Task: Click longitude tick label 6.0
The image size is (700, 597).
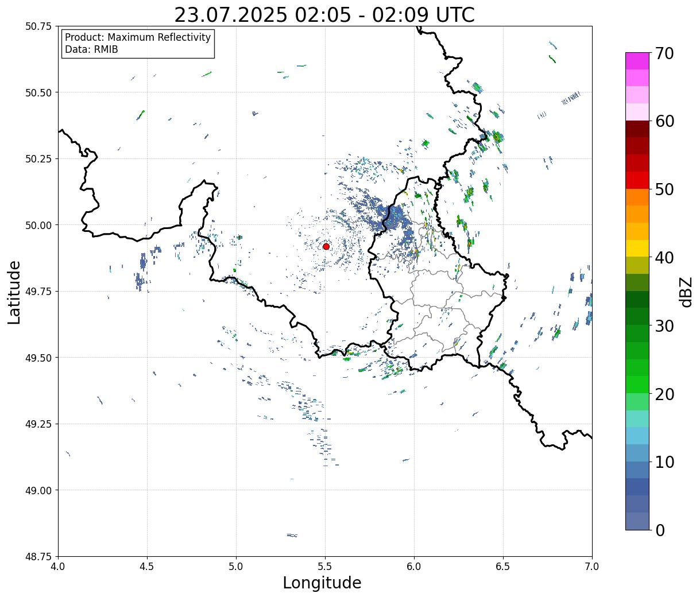Action: [x=414, y=567]
